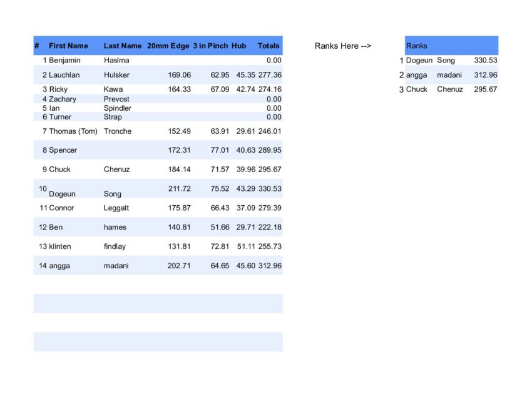Click the Ranks header cell
Screen dimensions: 532x411
417,46
